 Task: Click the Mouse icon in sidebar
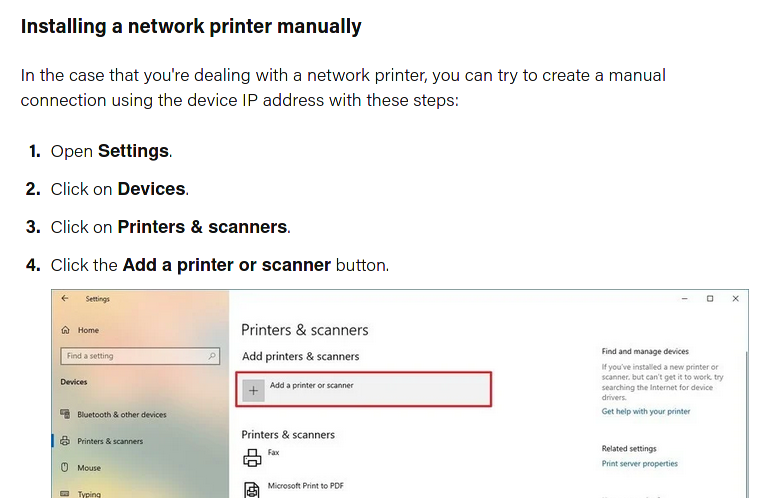[65, 468]
